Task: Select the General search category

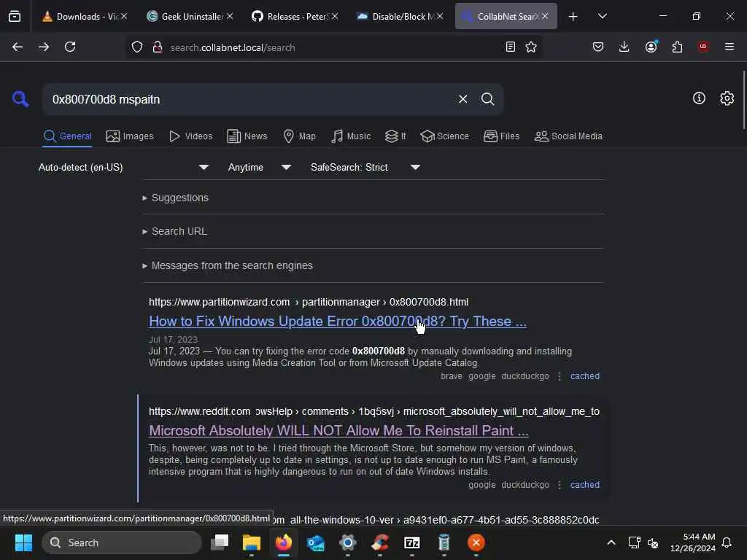Action: point(68,136)
